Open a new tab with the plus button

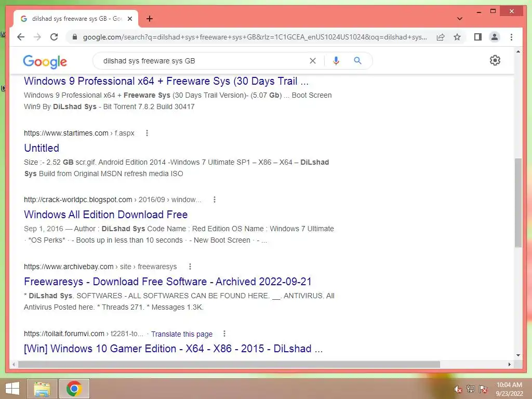click(x=150, y=19)
